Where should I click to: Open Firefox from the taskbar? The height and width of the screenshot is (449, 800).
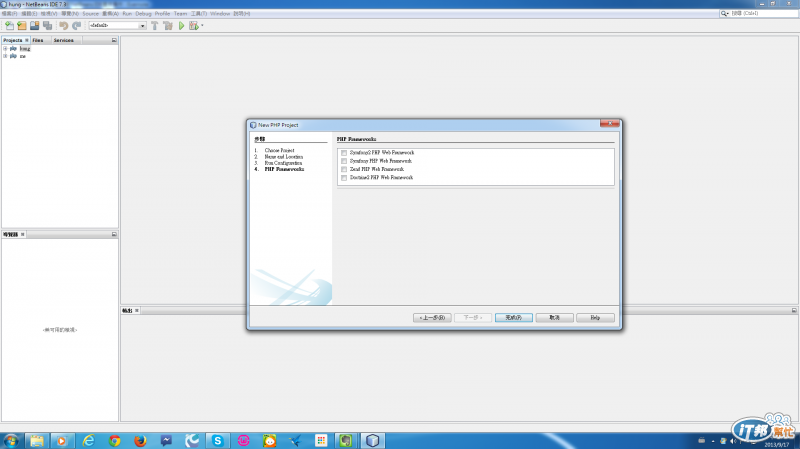coord(140,440)
